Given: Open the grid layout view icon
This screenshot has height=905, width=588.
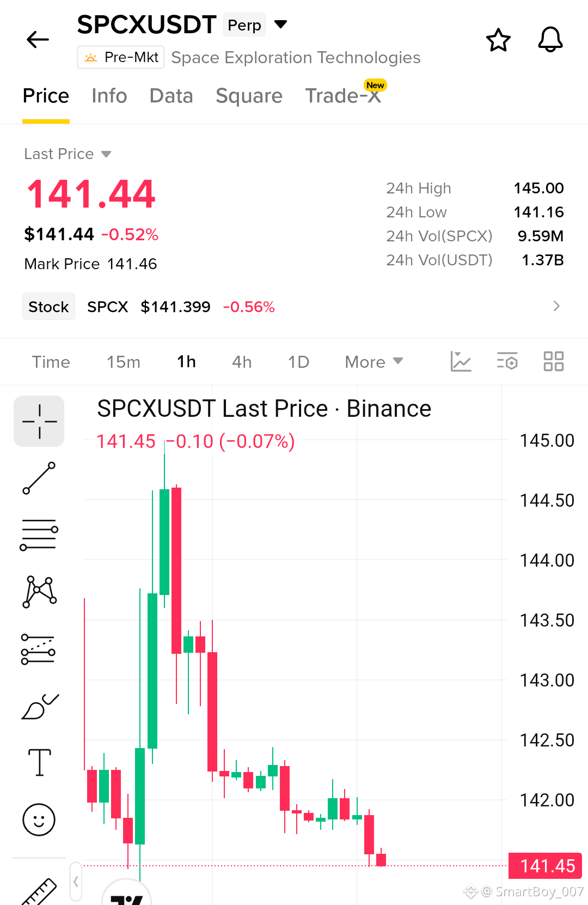Looking at the screenshot, I should click(554, 361).
